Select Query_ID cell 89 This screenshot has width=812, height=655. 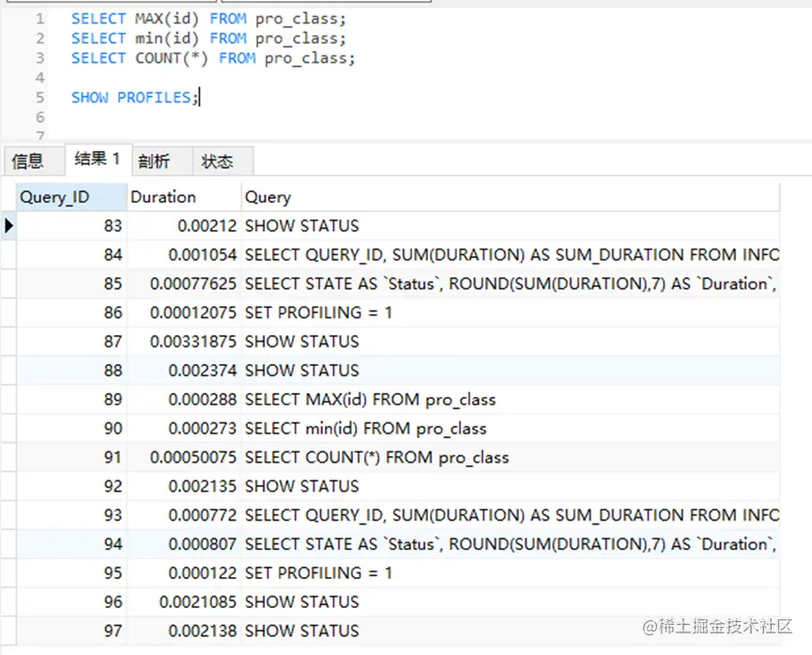point(71,400)
